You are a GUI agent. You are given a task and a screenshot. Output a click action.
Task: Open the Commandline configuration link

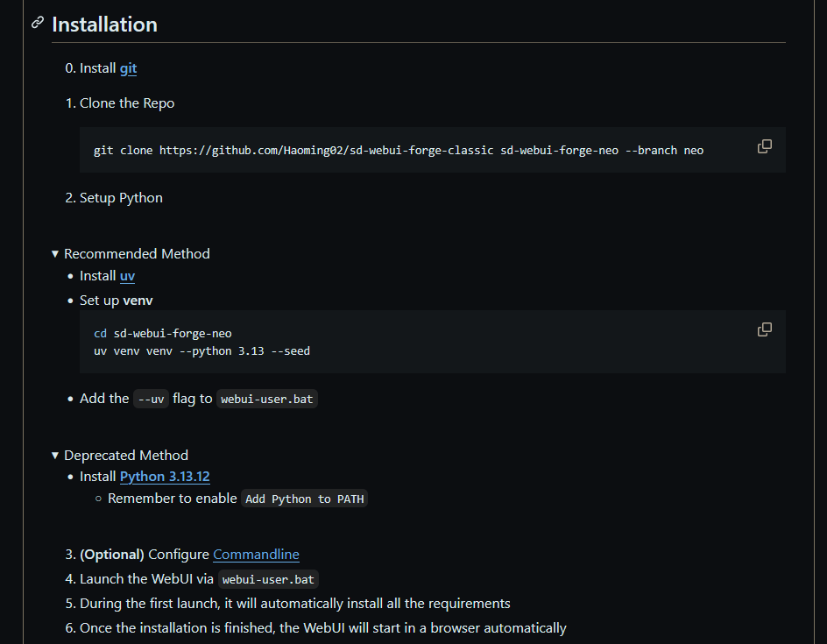[x=256, y=555]
